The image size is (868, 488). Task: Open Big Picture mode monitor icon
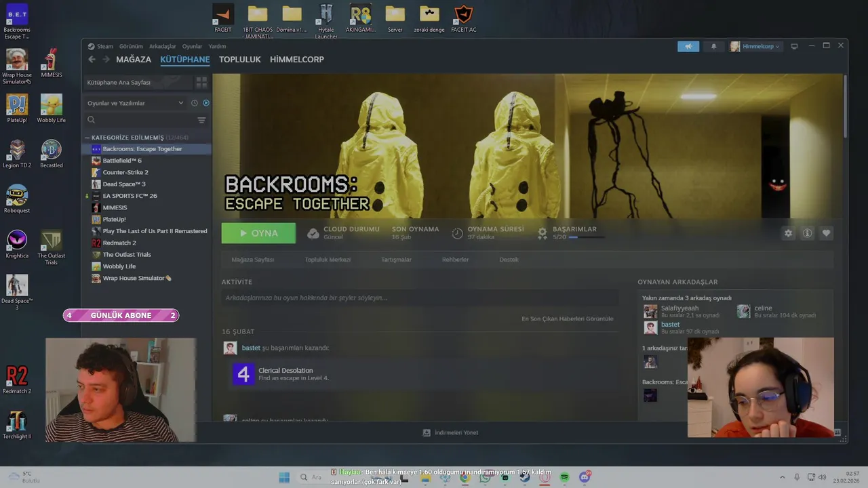coord(794,46)
